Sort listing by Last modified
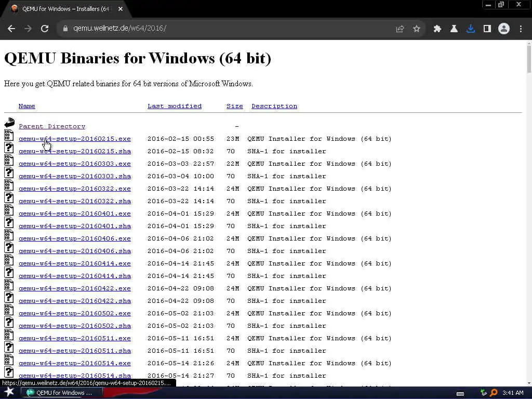This screenshot has width=532, height=399. coord(175,106)
